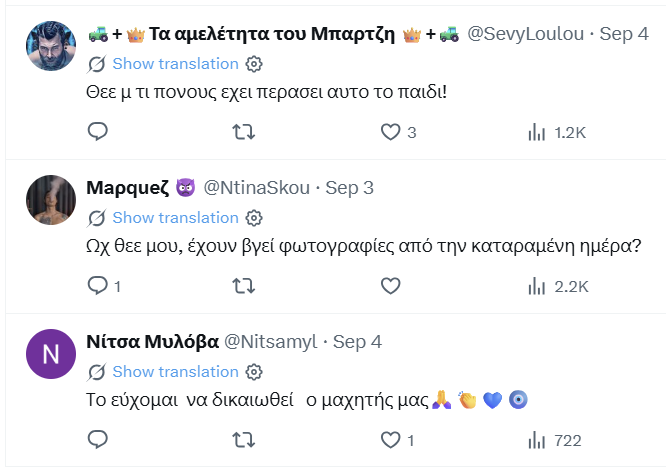The width and height of the screenshot is (666, 467).
Task: View analytics showing 722 views
Action: [x=554, y=441]
